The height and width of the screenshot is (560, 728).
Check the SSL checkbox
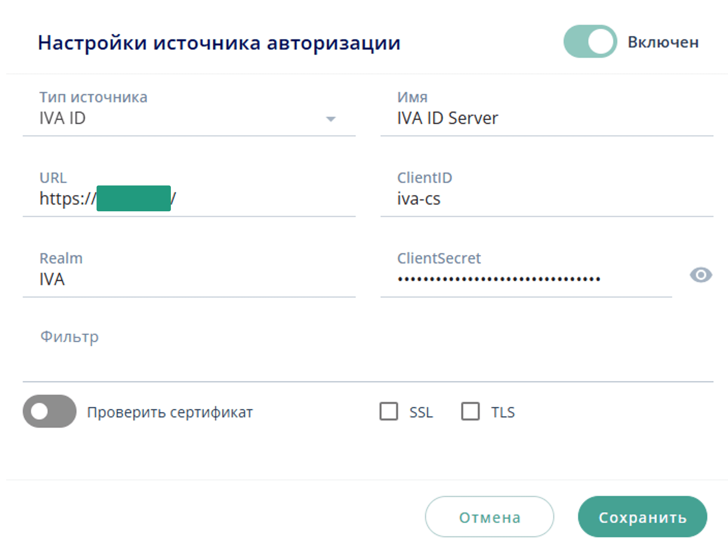click(389, 412)
